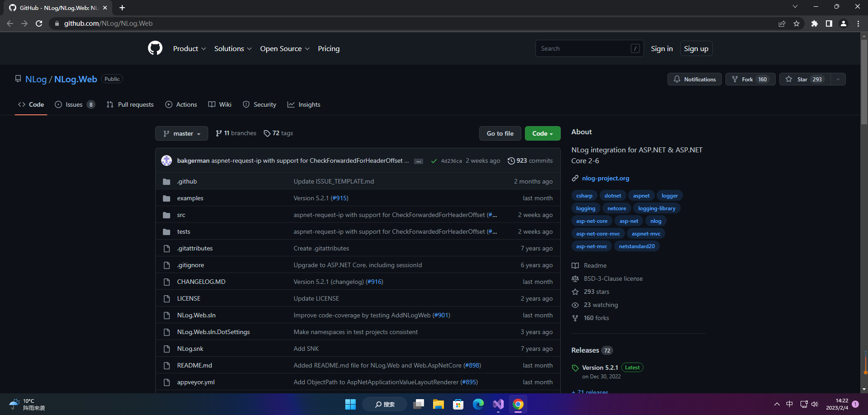Viewport: 868px width, 415px height.
Task: Reload the page in Chrome
Action: (39, 24)
